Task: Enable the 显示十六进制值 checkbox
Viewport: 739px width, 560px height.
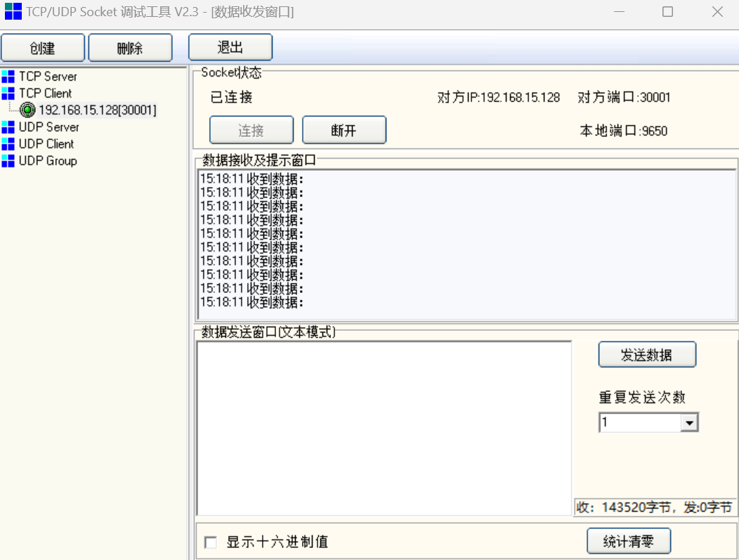Action: pos(210,542)
